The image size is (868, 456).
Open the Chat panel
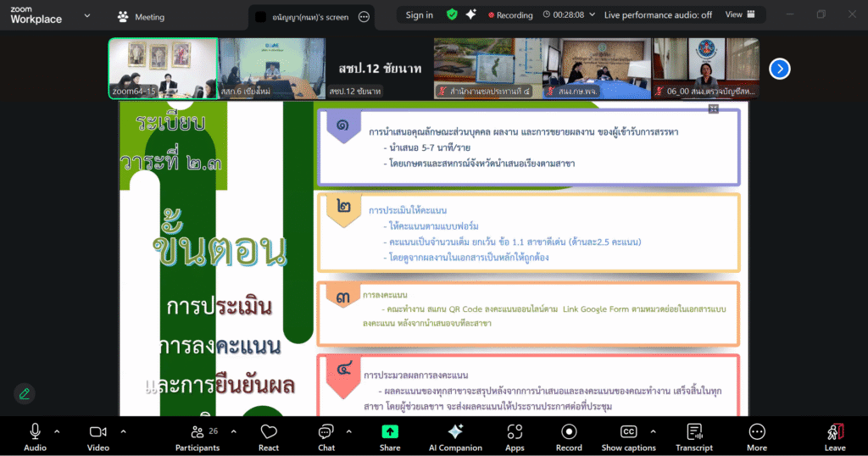[326, 436]
